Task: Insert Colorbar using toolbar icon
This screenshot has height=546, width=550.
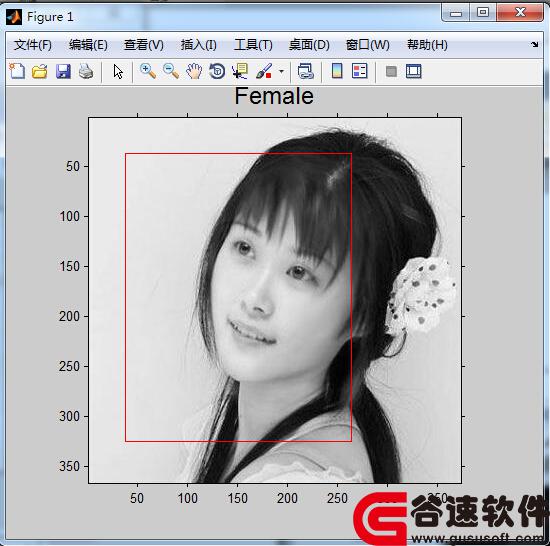Action: tap(337, 71)
